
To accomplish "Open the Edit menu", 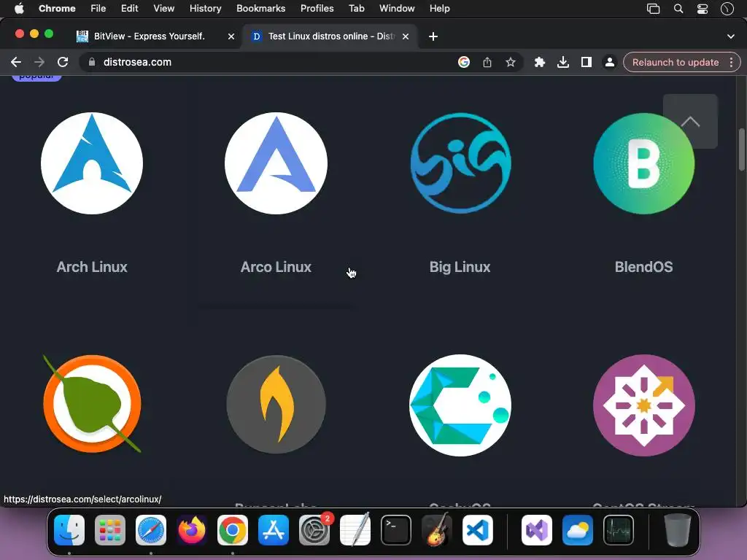I will 129,9.
